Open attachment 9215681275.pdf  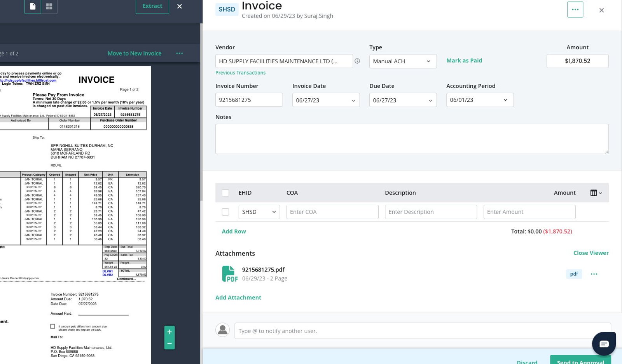click(263, 270)
